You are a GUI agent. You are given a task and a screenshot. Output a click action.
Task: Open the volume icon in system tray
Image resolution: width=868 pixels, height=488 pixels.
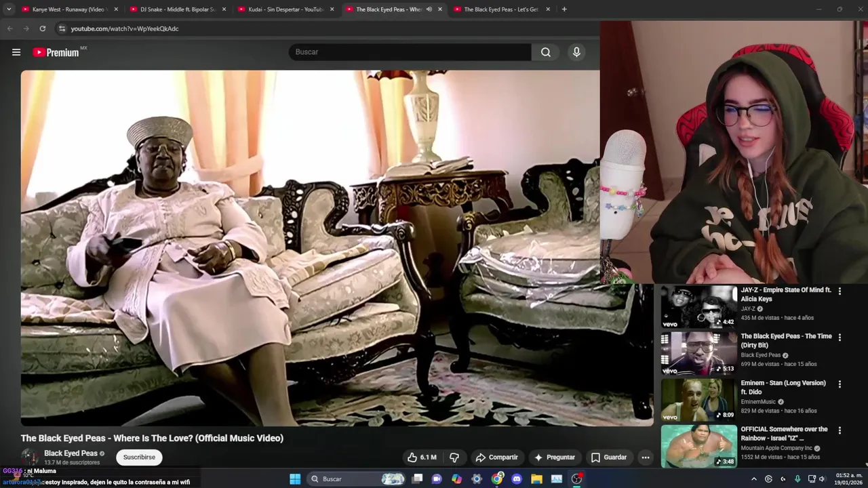[x=822, y=479]
